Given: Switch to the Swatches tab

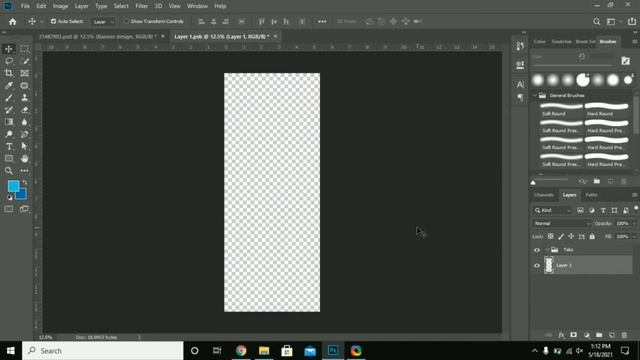Looking at the screenshot, I should click(561, 42).
